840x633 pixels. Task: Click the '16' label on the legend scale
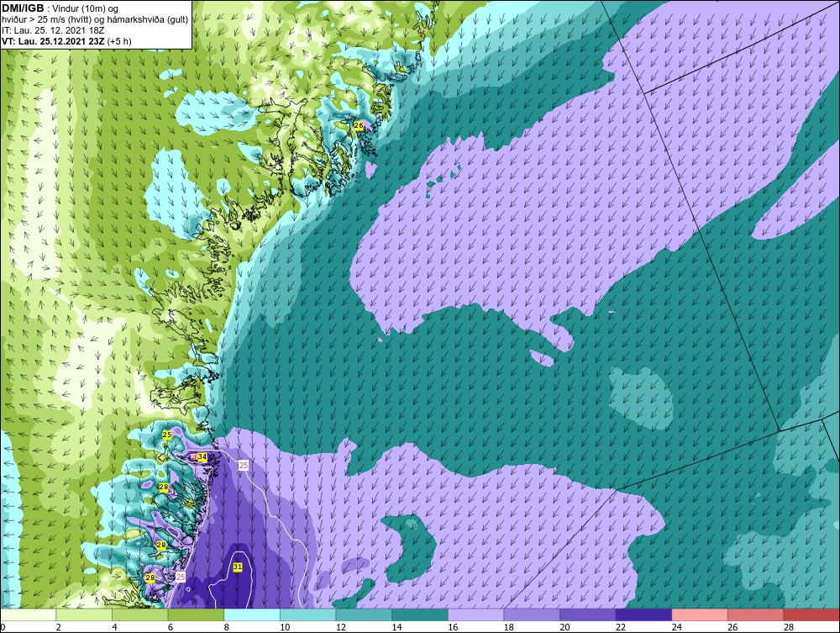point(453,627)
